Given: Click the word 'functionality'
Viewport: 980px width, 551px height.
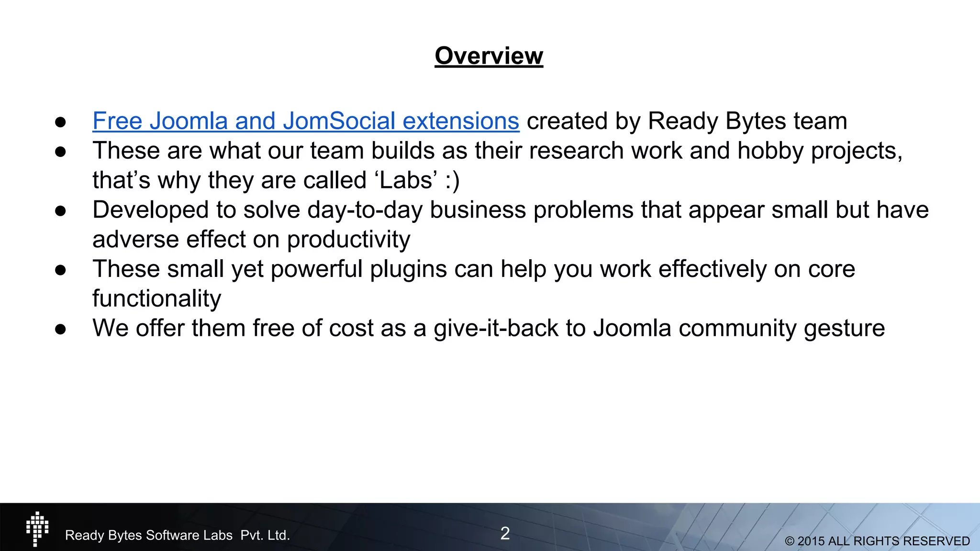Looking at the screenshot, I should point(156,298).
